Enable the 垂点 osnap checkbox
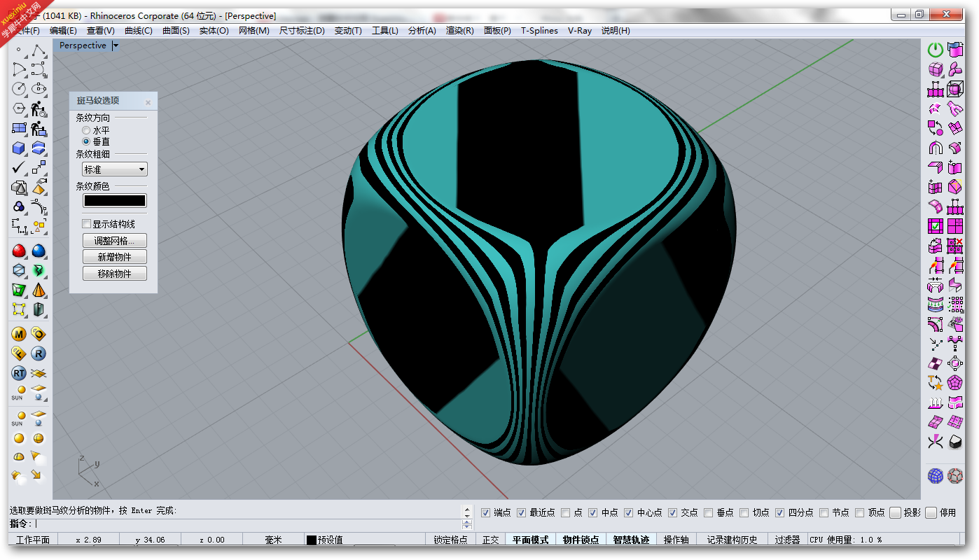 click(709, 512)
